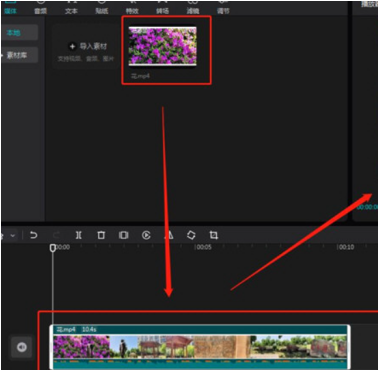Undo the last edit
Image resolution: width=378 pixels, height=370 pixels.
tap(34, 235)
